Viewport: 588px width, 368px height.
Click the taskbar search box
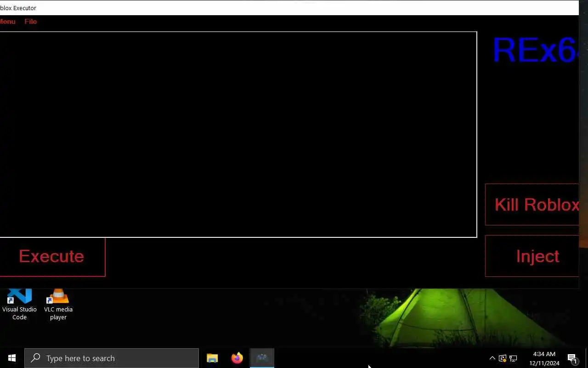(x=112, y=358)
